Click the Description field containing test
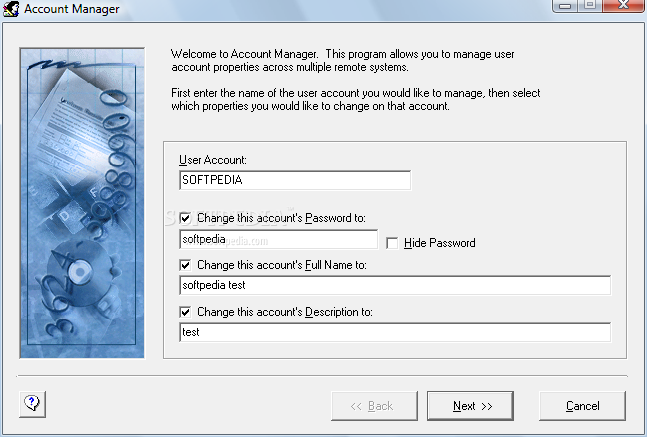647x437 pixels. tap(395, 332)
